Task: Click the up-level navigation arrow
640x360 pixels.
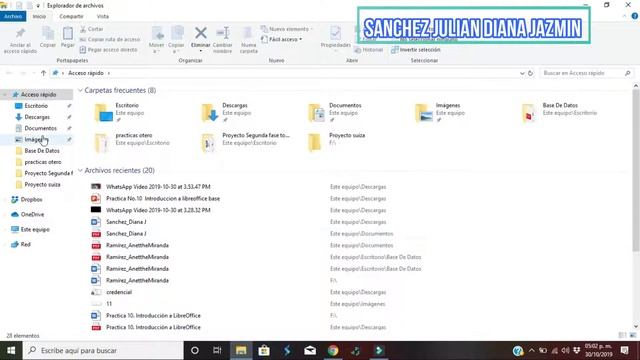Action: (x=43, y=73)
